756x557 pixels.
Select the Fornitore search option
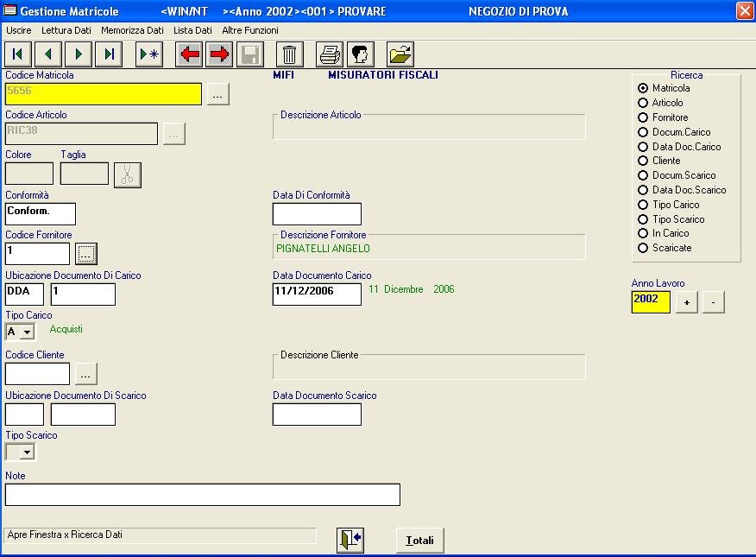coord(643,117)
